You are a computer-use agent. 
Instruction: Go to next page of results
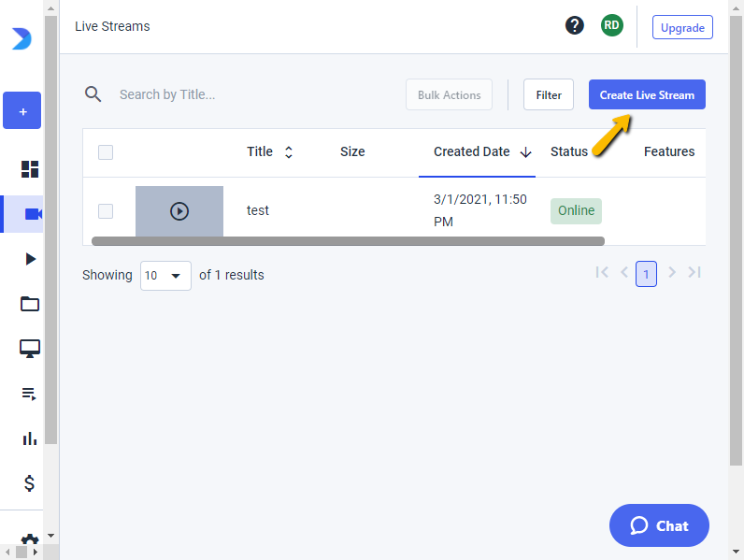click(672, 272)
